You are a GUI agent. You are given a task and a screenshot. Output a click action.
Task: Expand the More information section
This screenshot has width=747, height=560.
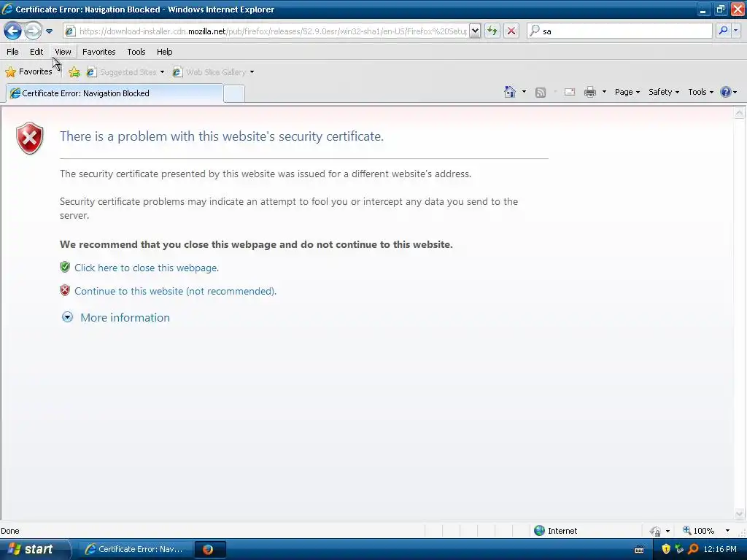pos(125,318)
